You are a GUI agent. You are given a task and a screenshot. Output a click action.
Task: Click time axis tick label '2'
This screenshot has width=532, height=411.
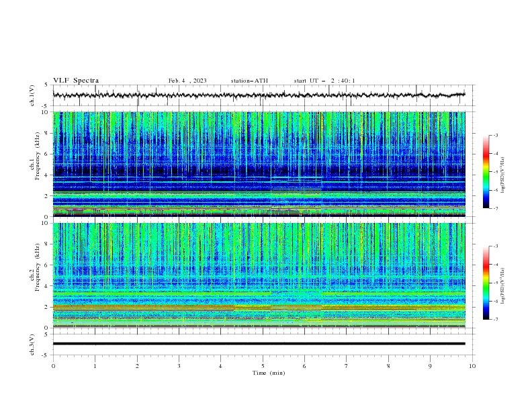[x=137, y=366]
